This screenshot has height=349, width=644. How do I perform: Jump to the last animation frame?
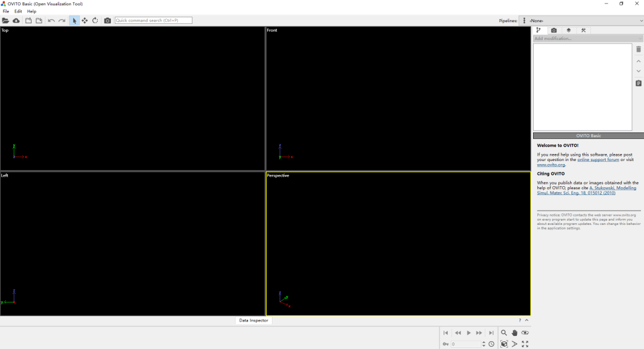point(491,333)
